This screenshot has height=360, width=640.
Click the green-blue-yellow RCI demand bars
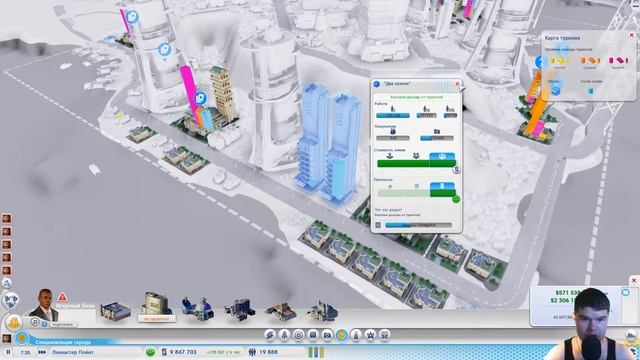(316, 352)
